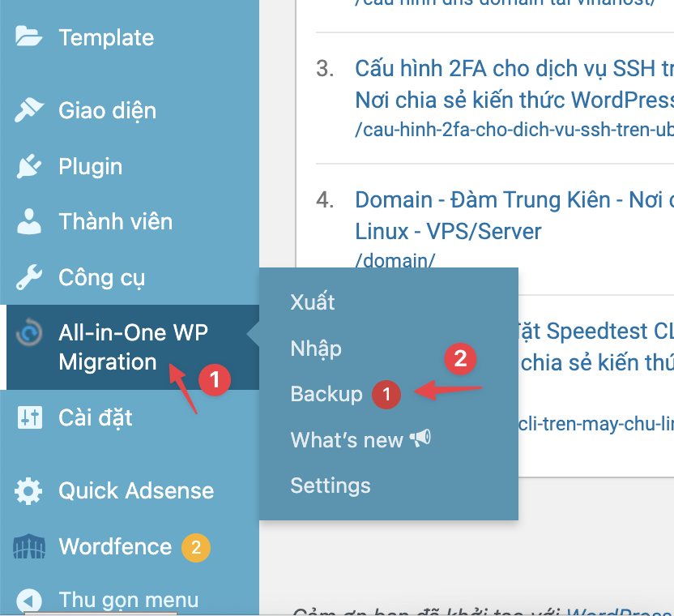
Task: Click the Thu gọn menu arrow icon
Action: coord(29,600)
